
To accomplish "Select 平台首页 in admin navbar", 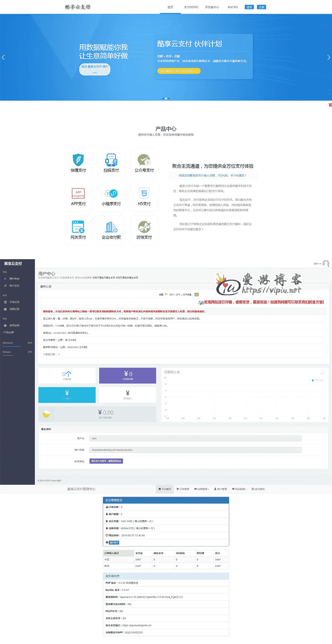I will pos(164,489).
